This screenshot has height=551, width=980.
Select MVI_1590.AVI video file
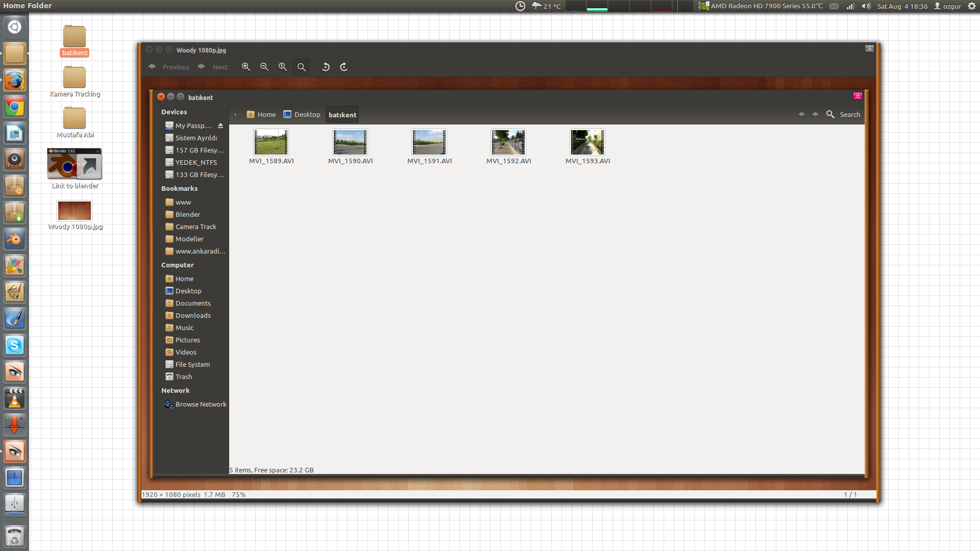click(x=350, y=147)
